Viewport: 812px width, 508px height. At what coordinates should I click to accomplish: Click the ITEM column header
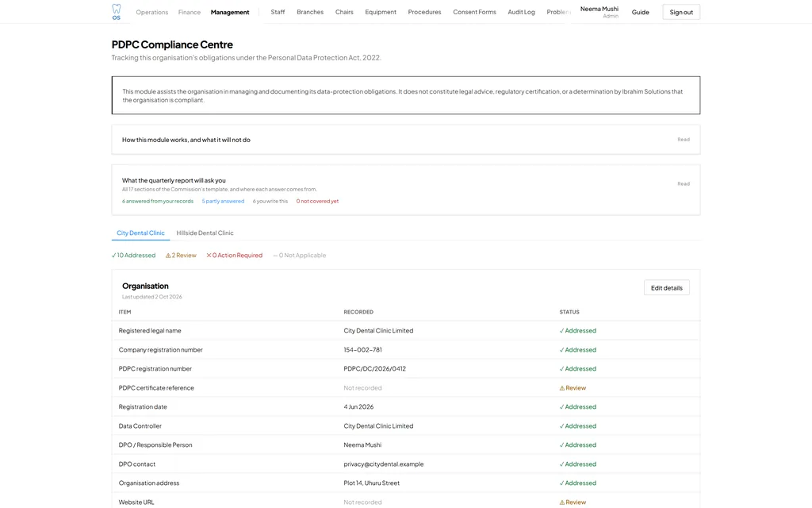pos(124,312)
